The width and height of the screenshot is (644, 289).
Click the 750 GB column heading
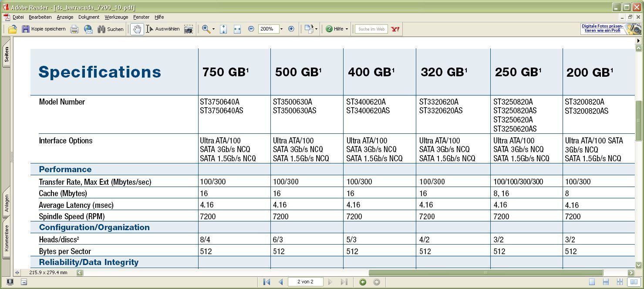[226, 72]
